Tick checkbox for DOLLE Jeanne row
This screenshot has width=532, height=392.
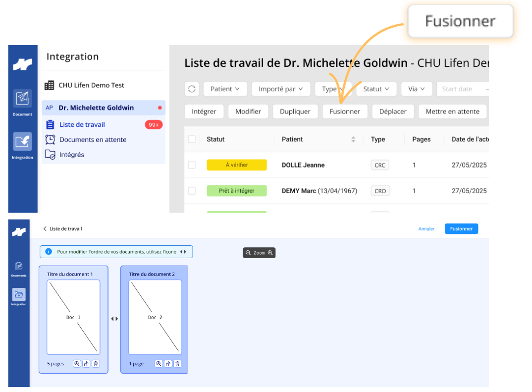point(192,165)
